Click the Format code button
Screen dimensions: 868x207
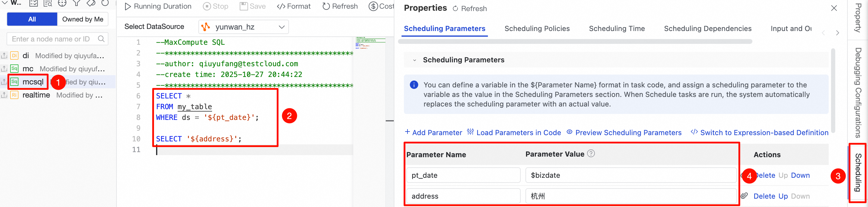pos(293,6)
